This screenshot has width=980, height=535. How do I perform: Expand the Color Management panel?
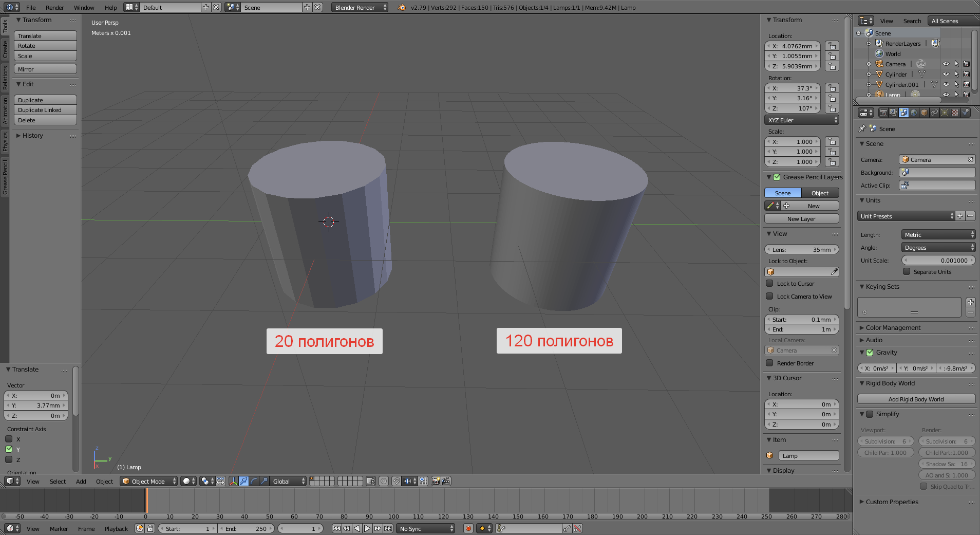click(x=893, y=328)
